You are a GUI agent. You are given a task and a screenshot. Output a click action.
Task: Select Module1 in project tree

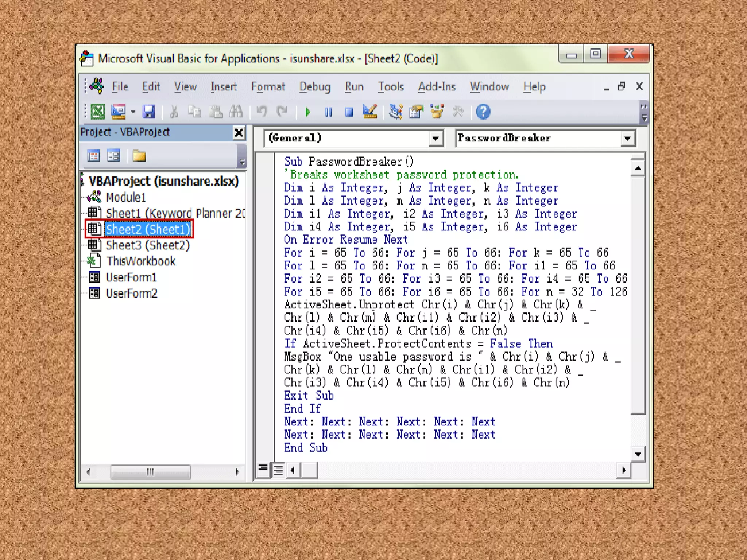(x=125, y=197)
